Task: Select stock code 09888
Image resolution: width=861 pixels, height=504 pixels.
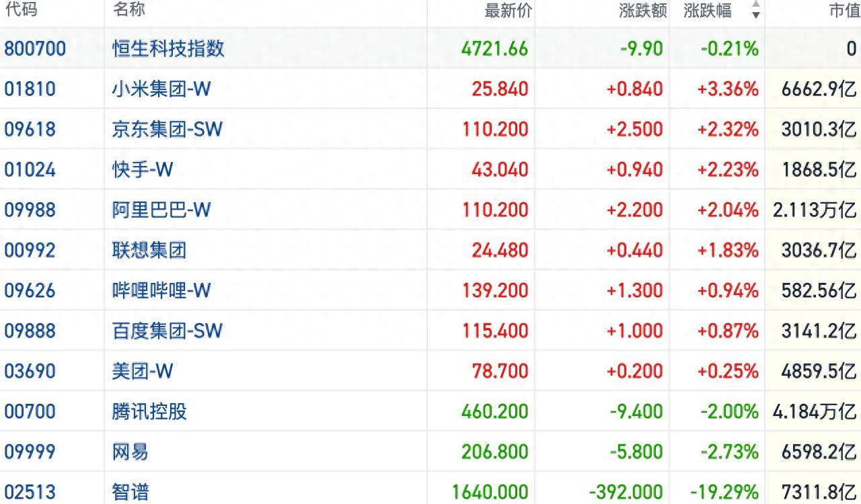Action: [x=30, y=331]
